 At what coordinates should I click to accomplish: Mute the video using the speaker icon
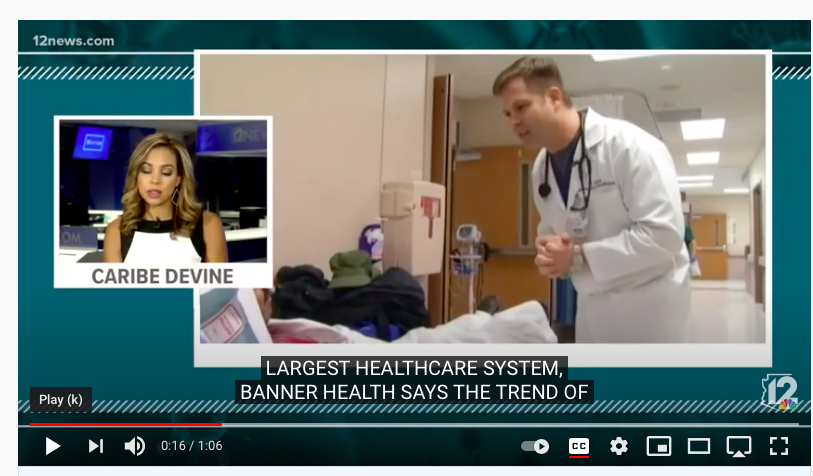[135, 446]
